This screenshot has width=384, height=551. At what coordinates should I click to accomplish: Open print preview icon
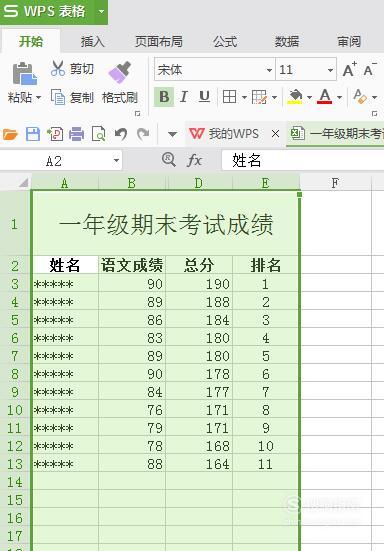pyautogui.click(x=98, y=134)
